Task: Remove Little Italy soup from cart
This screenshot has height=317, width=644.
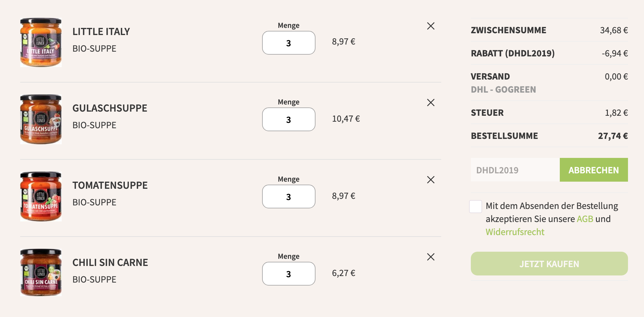Action: [x=431, y=26]
